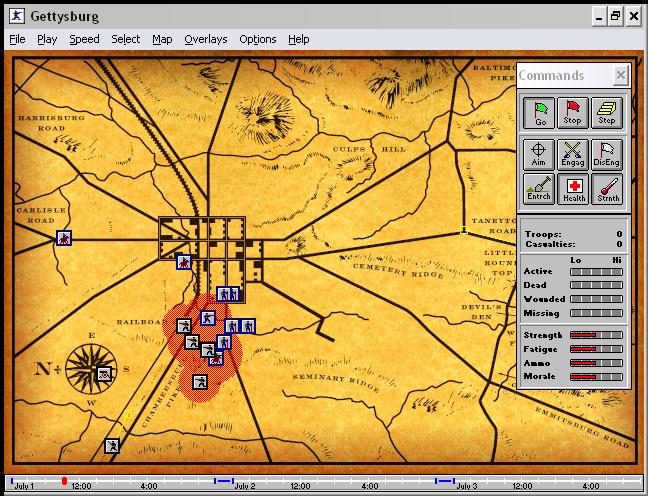
Task: Click the July 3 timeline label
Action: point(467,486)
